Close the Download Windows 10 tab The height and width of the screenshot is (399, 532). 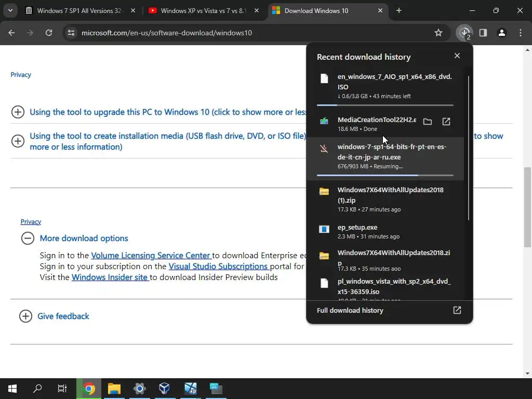pyautogui.click(x=380, y=10)
